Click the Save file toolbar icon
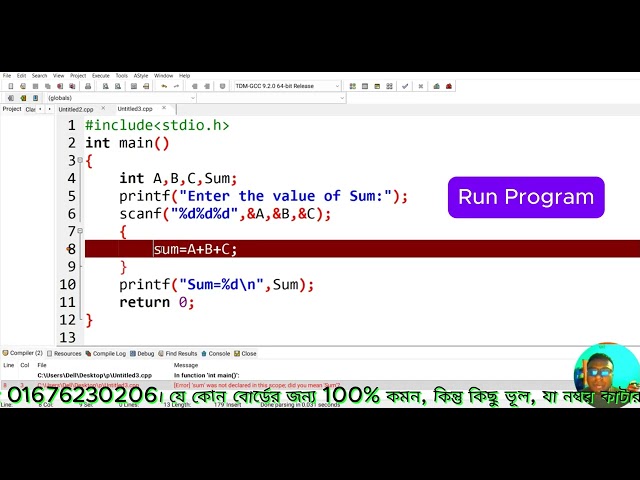Viewport: 640px width, 480px height. pos(36,86)
